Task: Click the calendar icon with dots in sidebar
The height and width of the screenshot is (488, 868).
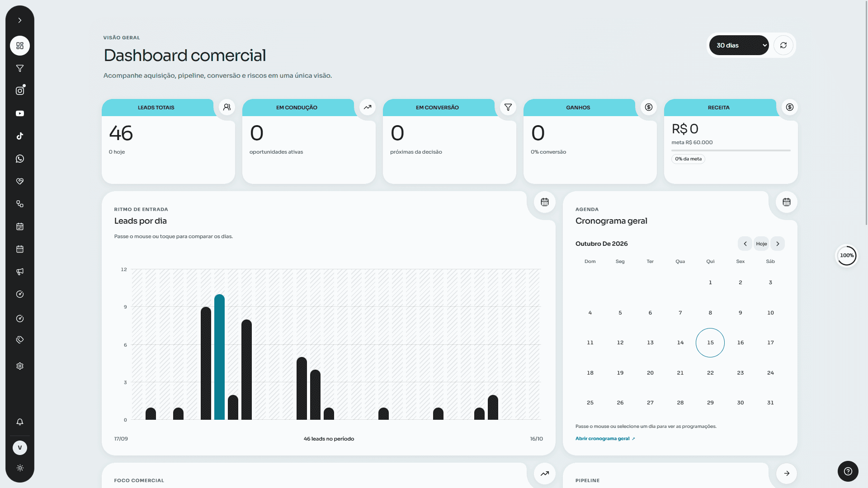Action: tap(20, 249)
